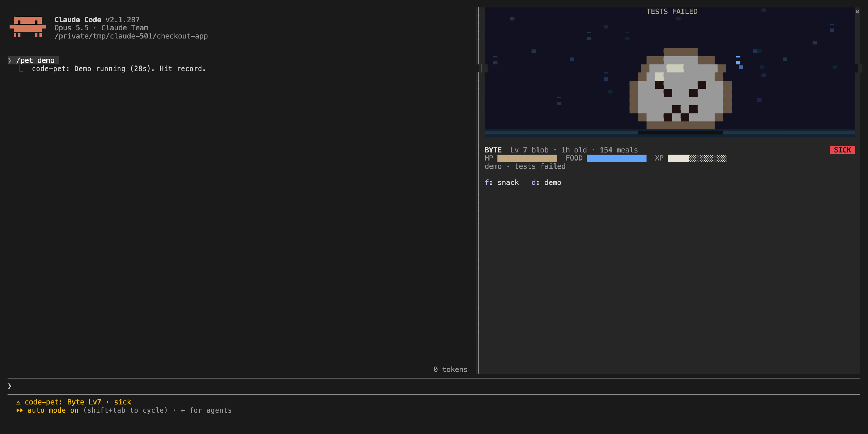
Task: Toggle 'auto mode on' in the status line
Action: click(x=53, y=410)
